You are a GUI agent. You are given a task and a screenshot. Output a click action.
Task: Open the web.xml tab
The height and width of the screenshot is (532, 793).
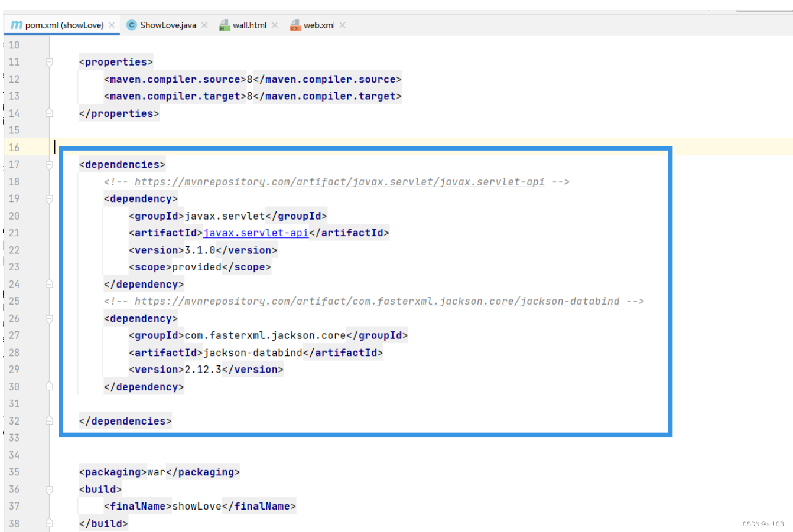(x=319, y=25)
